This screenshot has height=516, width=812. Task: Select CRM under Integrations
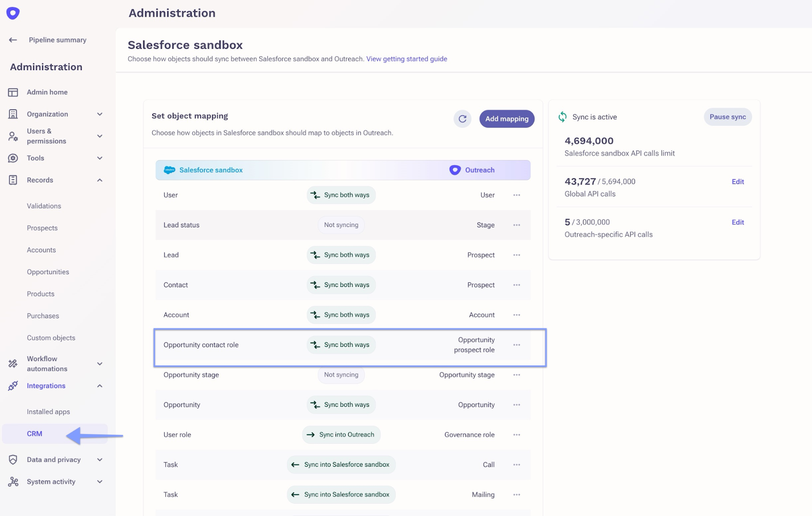tap(55, 434)
